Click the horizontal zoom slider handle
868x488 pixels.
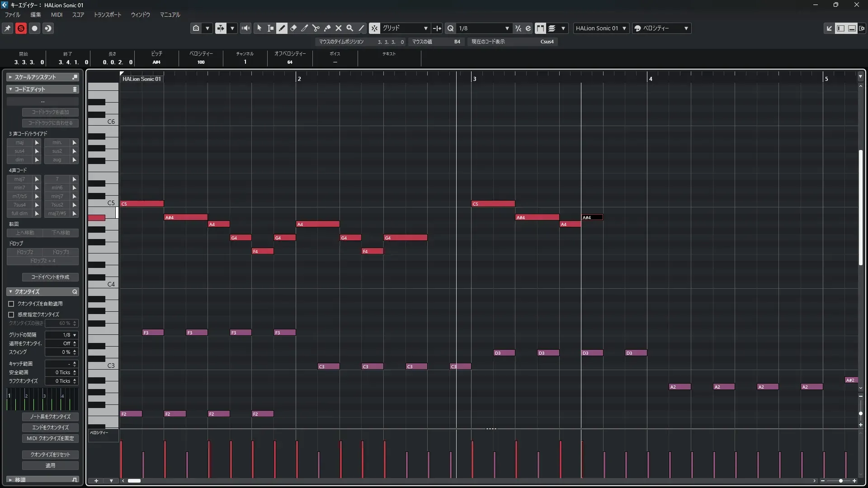pyautogui.click(x=840, y=481)
